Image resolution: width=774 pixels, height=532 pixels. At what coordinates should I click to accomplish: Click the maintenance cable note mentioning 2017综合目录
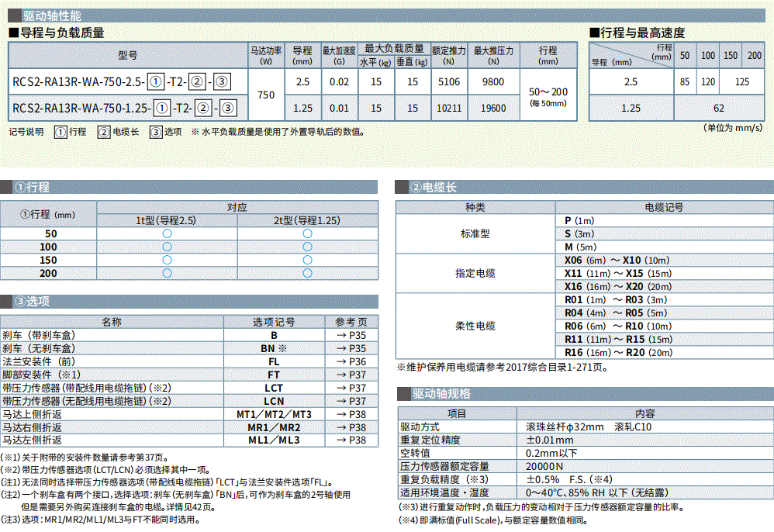tap(503, 367)
